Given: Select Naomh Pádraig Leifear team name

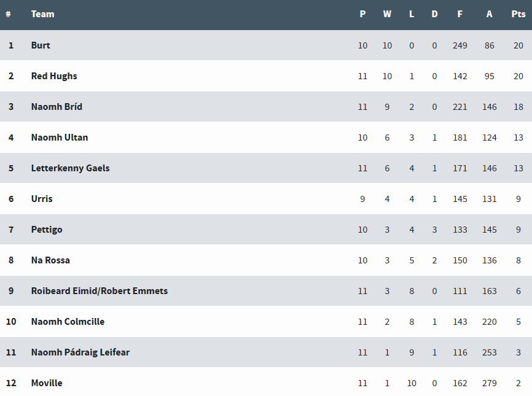Looking at the screenshot, I should tap(80, 352).
